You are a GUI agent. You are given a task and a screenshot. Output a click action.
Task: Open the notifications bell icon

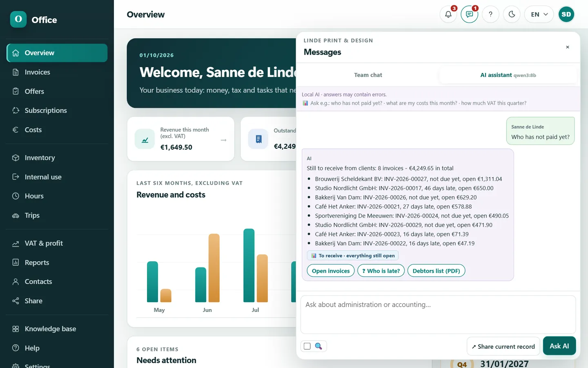(448, 14)
